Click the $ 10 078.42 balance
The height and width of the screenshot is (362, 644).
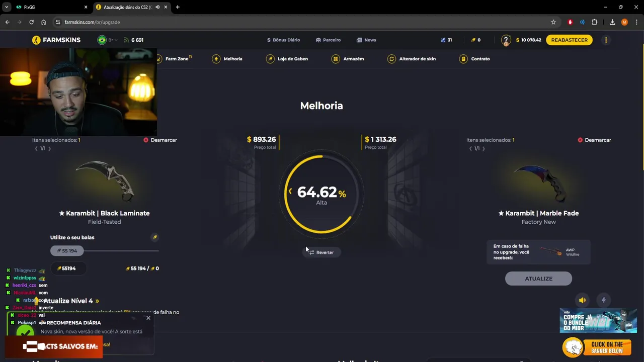pyautogui.click(x=528, y=40)
